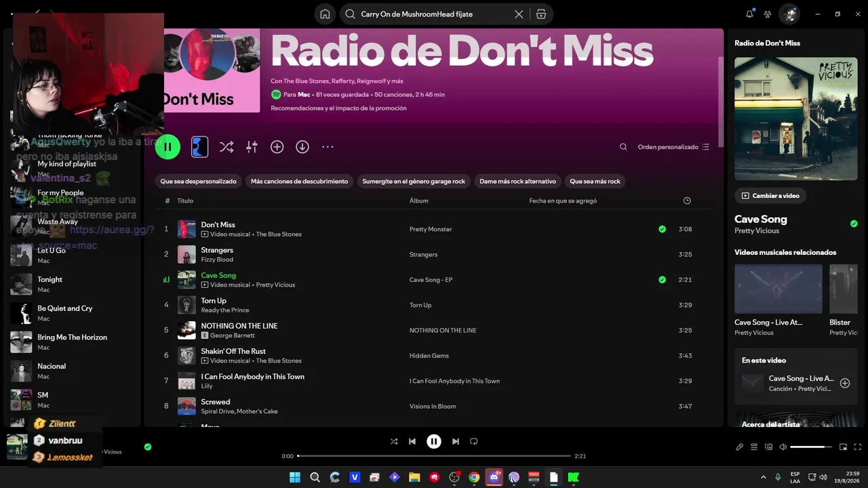Open the lyrics microphone icon
868x488 pixels.
(x=739, y=447)
